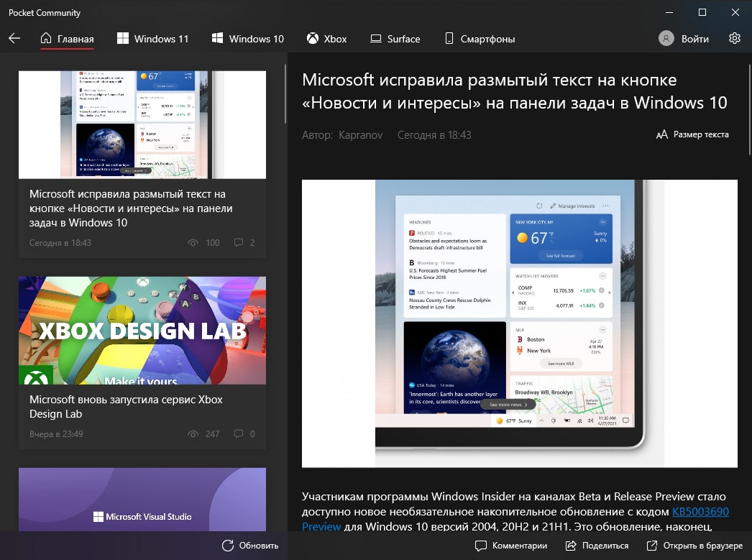Click Поделиться to share article

click(597, 546)
